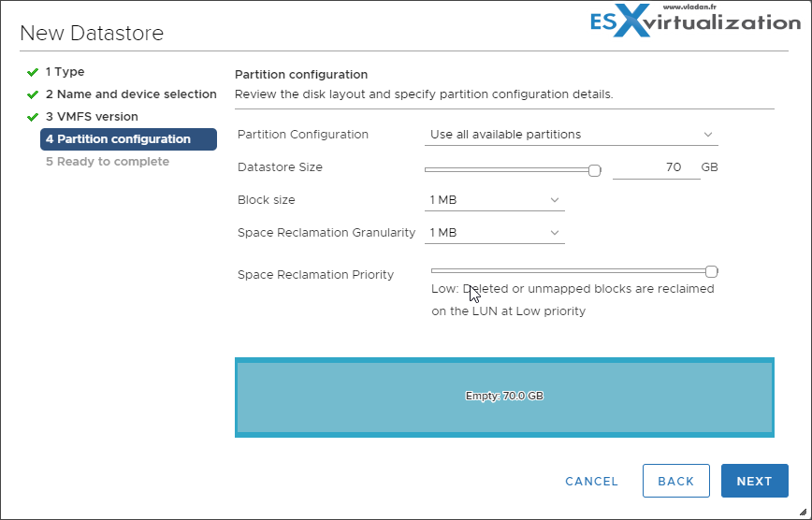This screenshot has width=812, height=520.
Task: Click the BACK button
Action: 675,481
